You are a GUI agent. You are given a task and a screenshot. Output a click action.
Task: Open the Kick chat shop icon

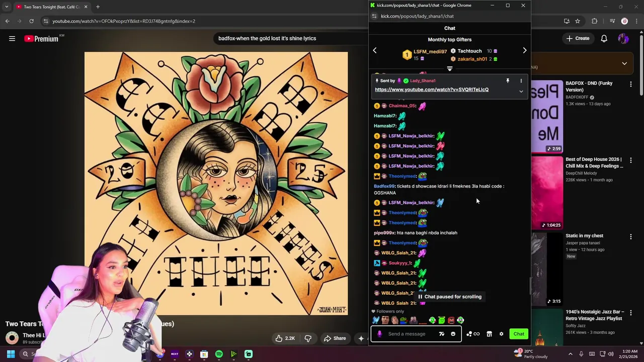489,334
